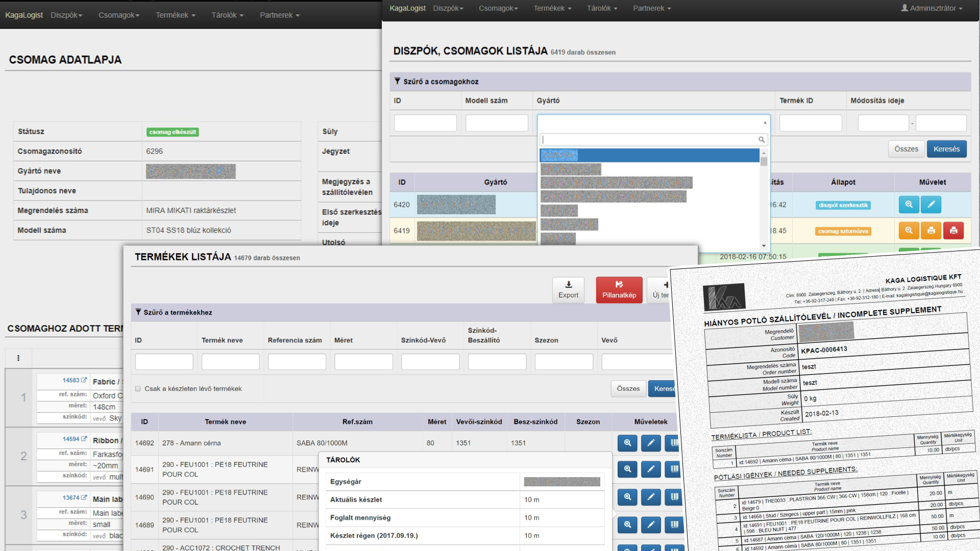The height and width of the screenshot is (551, 980).
Task: Open Termékek menu in the package details window
Action: [176, 15]
